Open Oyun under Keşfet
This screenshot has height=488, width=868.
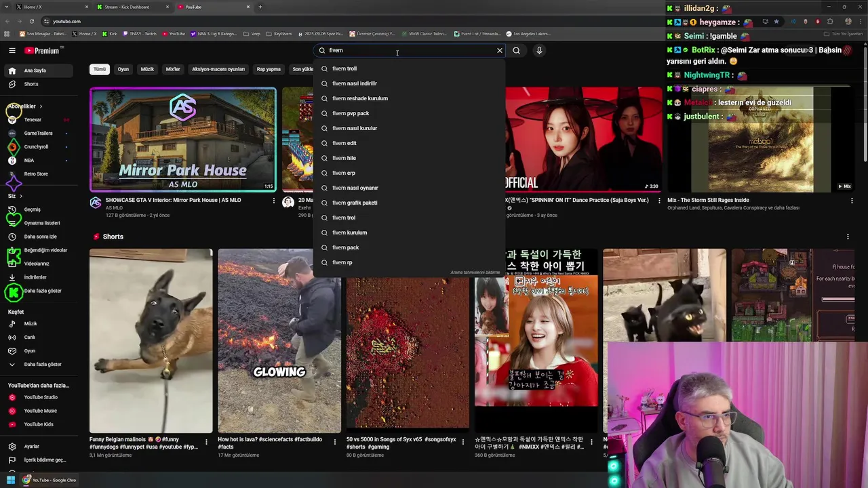39,351
